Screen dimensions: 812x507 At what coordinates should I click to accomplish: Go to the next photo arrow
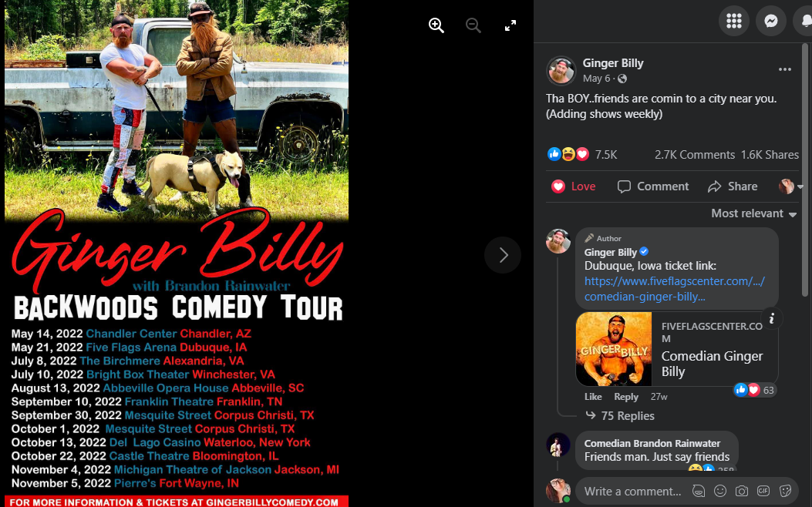coord(503,254)
